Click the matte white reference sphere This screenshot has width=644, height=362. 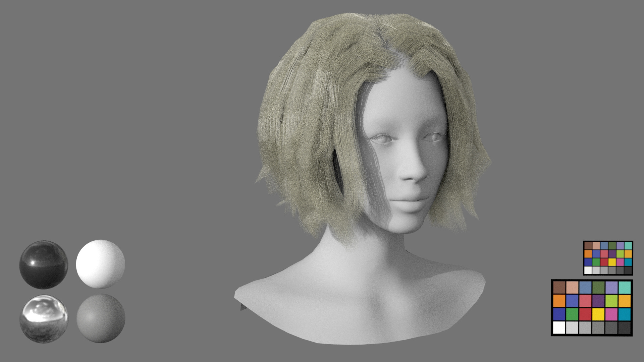pos(101,264)
